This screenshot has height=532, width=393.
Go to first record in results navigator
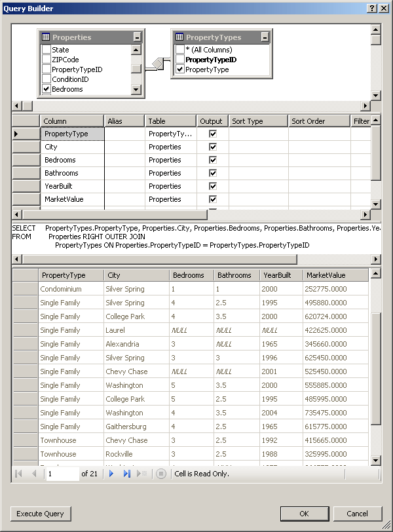tap(18, 474)
